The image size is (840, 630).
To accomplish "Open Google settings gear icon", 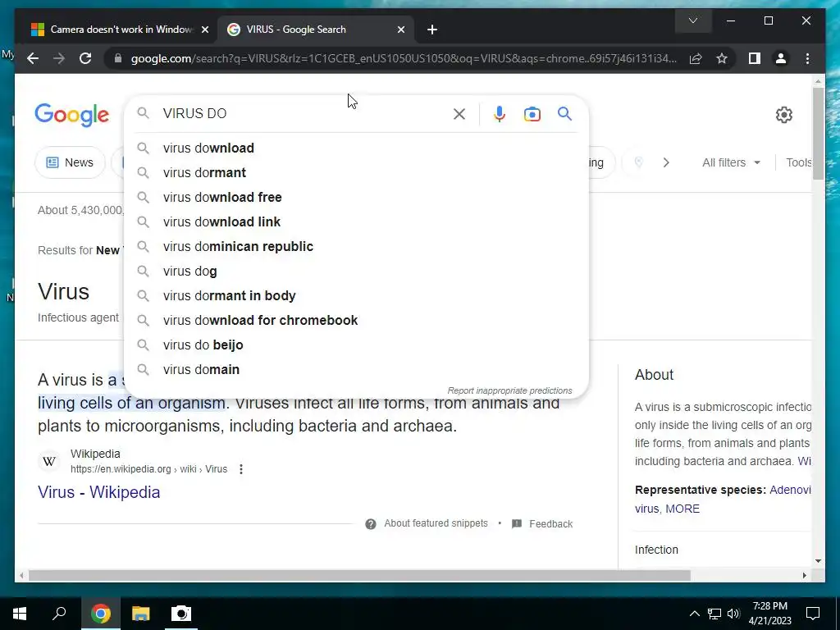I will (x=783, y=115).
